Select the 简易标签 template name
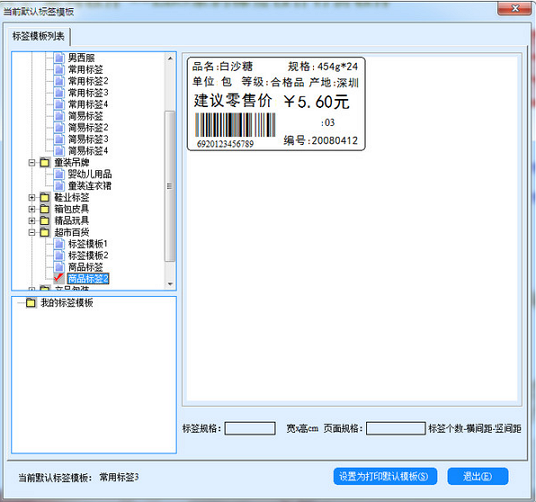 point(85,116)
